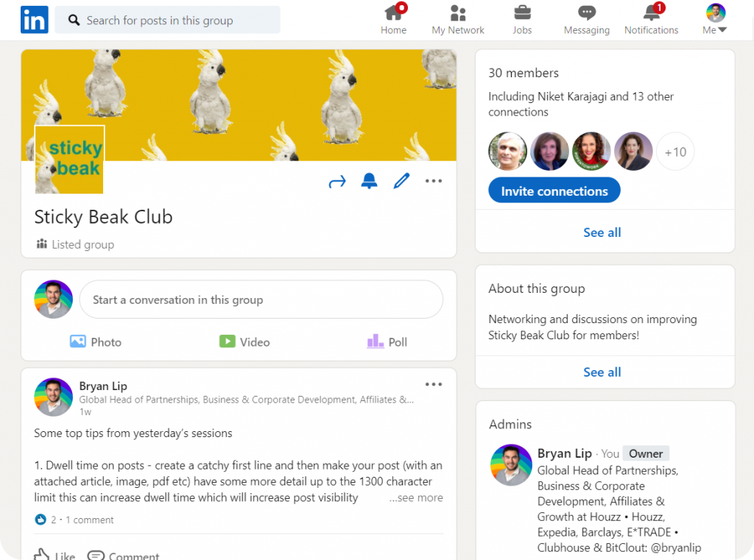Select the Sticky Beak Club title
The height and width of the screenshot is (560, 754).
tap(103, 217)
